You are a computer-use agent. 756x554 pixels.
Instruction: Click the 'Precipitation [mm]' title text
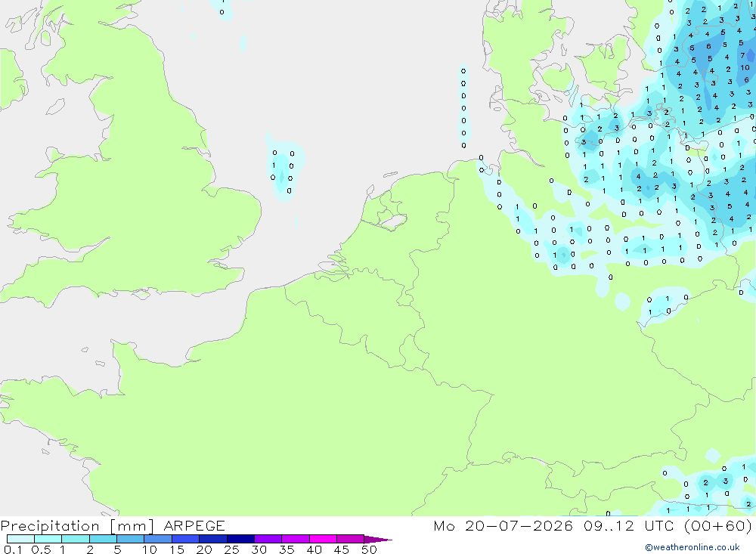coord(77,526)
